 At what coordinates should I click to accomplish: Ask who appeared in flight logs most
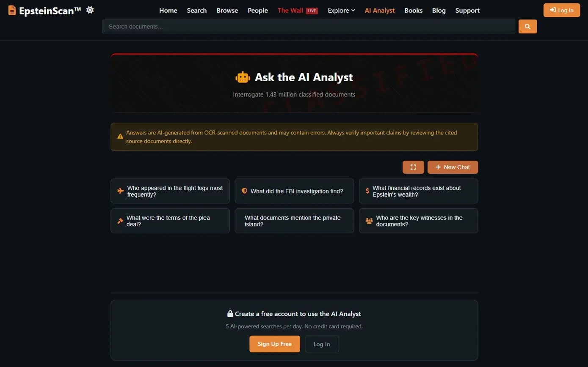170,191
